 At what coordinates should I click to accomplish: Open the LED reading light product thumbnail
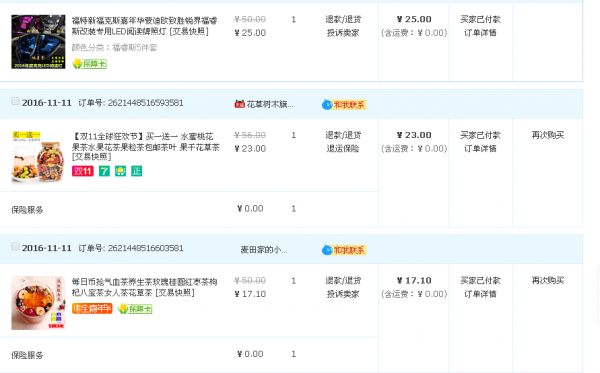point(38,42)
